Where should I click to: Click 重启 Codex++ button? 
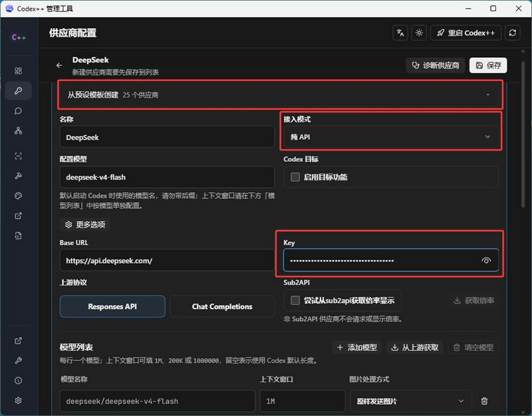pos(465,33)
